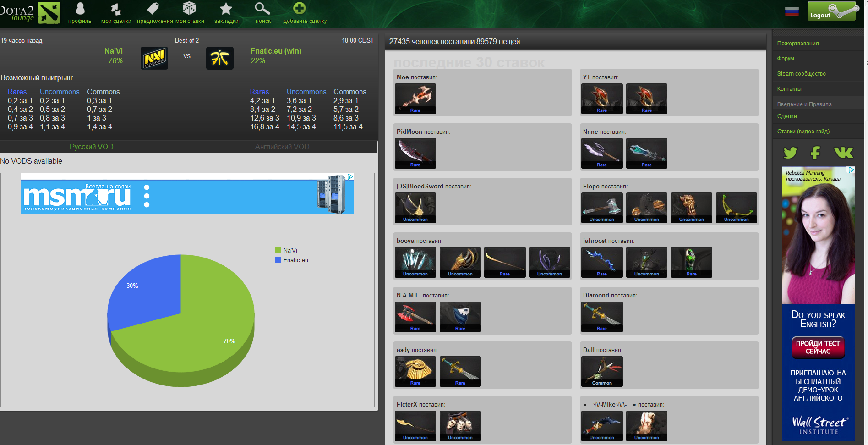The image size is (868, 445).
Task: Open the предложения tag icon
Action: click(x=153, y=9)
